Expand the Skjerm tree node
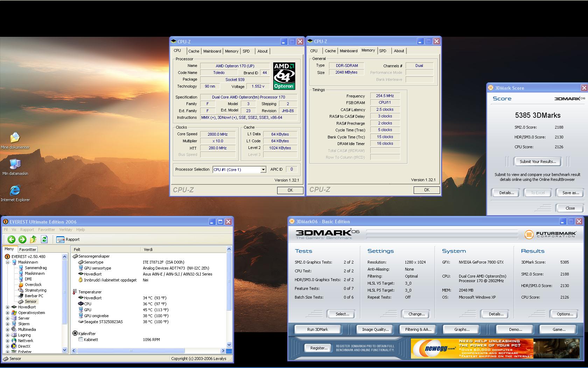The image size is (588, 368). (8, 324)
